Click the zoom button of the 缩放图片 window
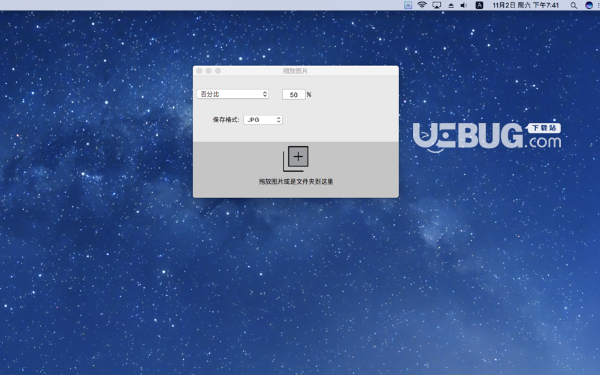 click(x=218, y=71)
